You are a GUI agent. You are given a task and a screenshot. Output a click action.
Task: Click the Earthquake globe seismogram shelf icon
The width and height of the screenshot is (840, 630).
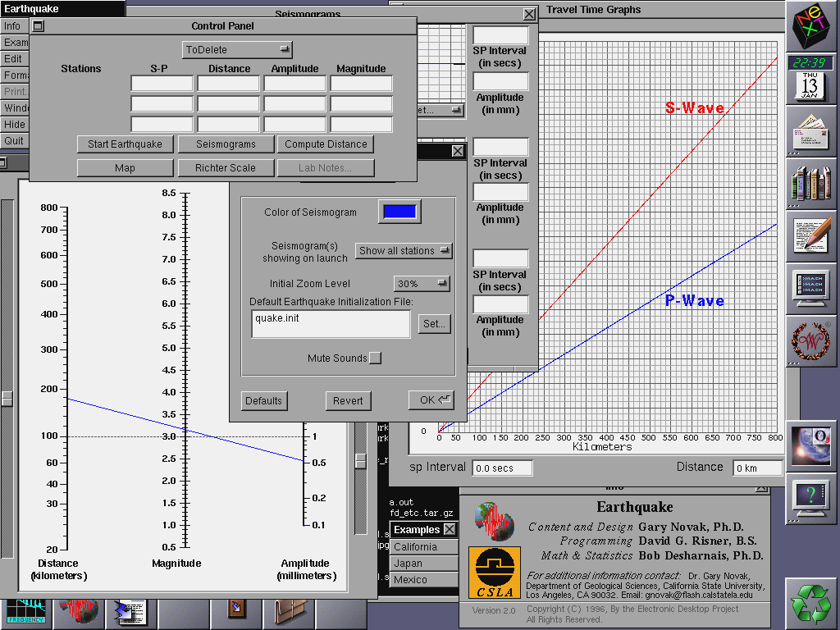[78, 612]
